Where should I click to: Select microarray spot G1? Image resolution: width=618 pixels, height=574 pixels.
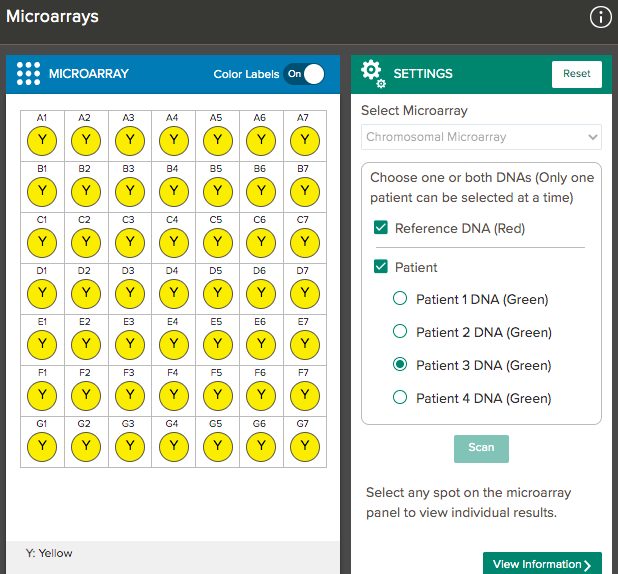pyautogui.click(x=42, y=447)
